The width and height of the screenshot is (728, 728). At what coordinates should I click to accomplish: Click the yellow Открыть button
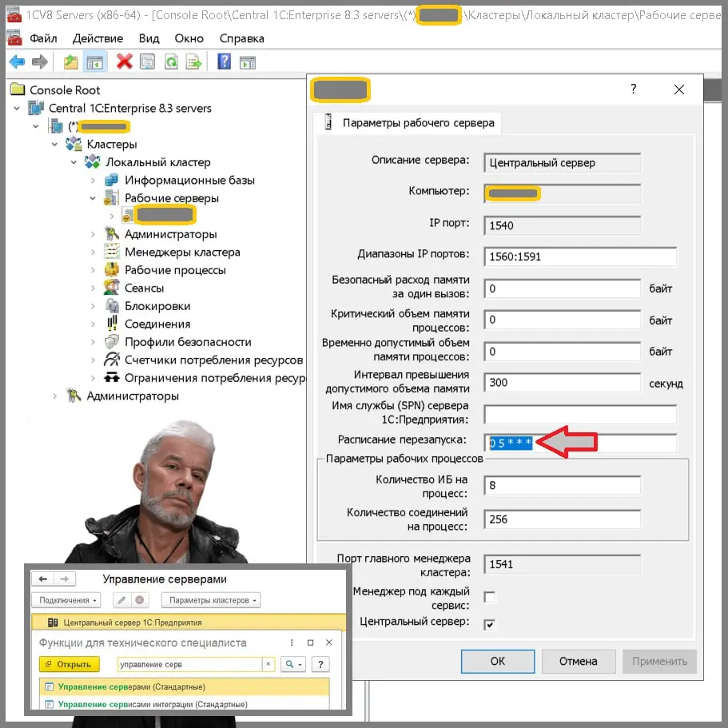tap(70, 664)
